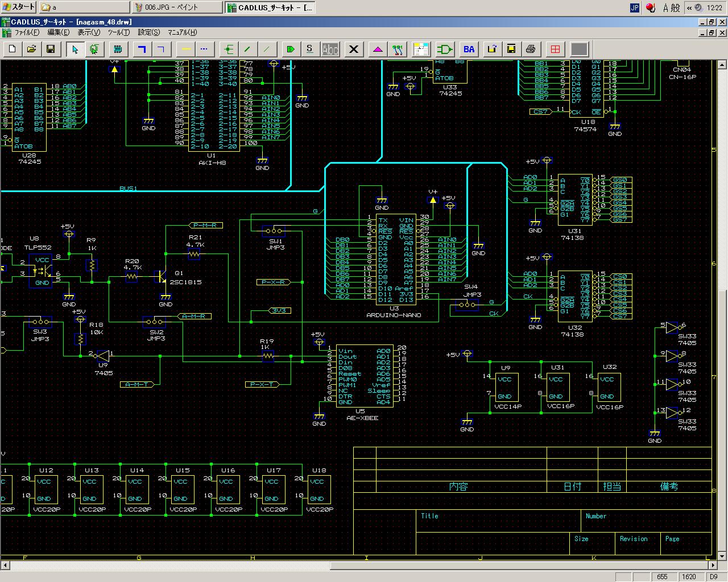This screenshot has width=728, height=582.
Task: Click the gray color swatch in toolbar
Action: [579, 49]
